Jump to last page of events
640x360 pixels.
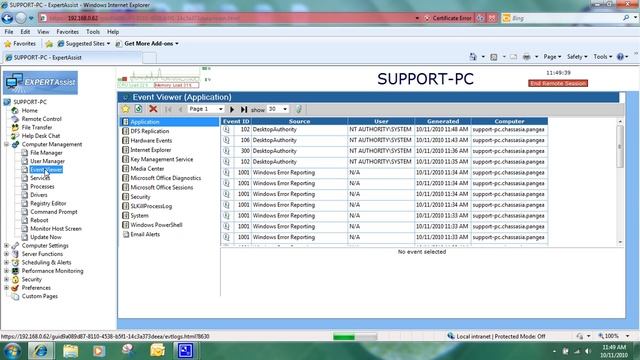point(244,109)
